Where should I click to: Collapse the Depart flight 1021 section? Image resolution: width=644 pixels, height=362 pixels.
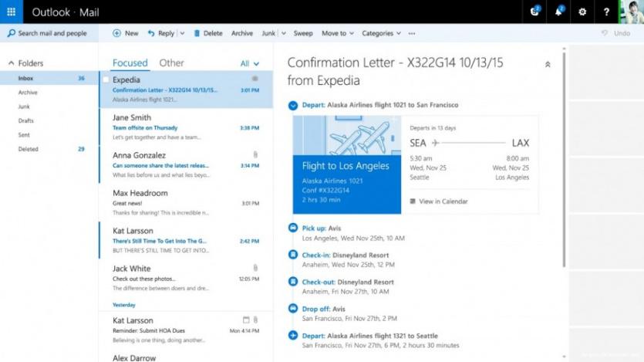point(292,105)
